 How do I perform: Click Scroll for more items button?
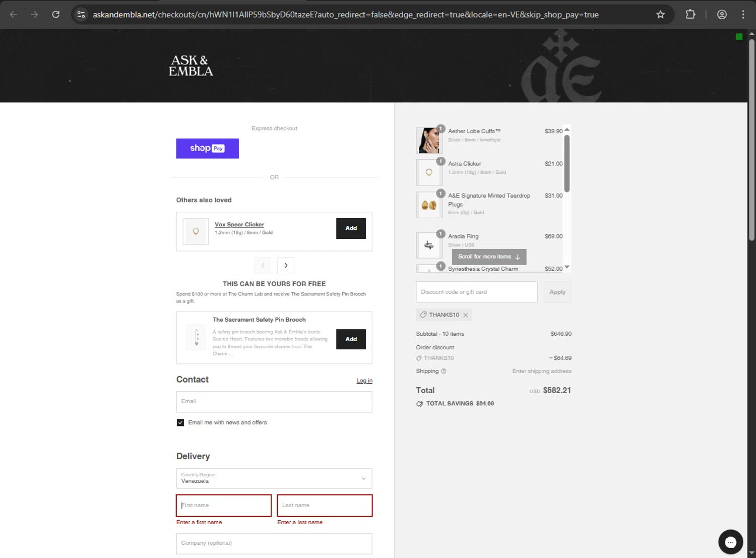(489, 257)
